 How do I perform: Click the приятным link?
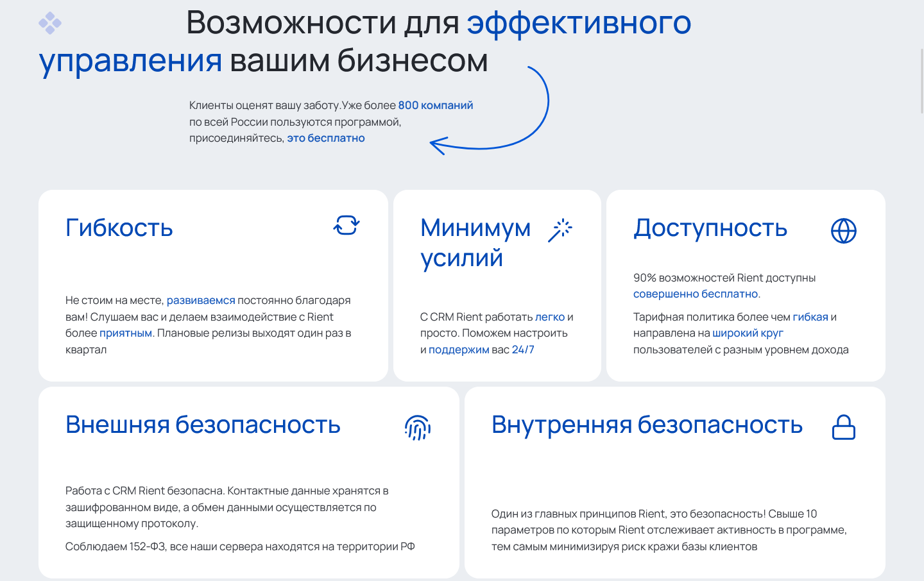[x=124, y=333]
